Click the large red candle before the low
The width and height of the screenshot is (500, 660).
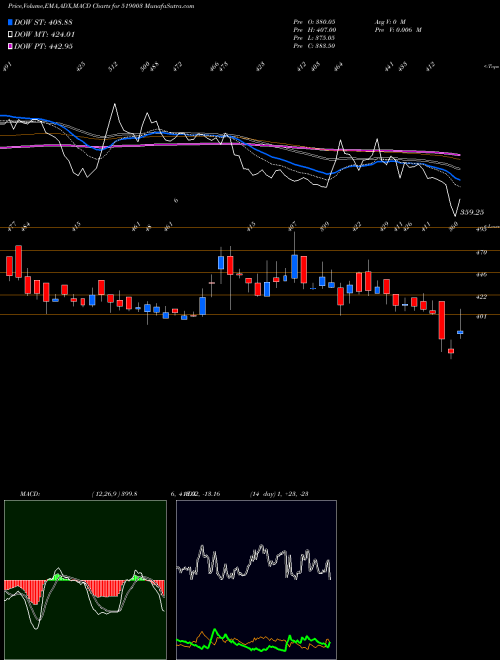click(441, 320)
